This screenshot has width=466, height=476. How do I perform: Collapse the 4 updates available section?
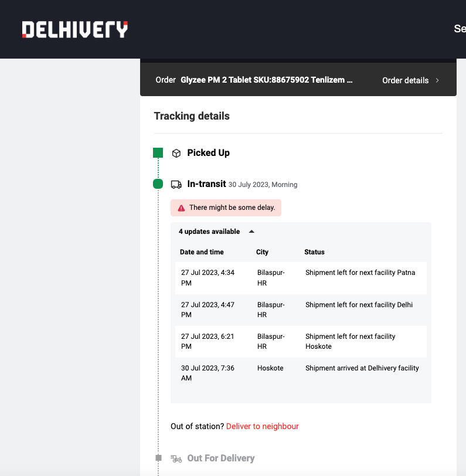tap(216, 232)
